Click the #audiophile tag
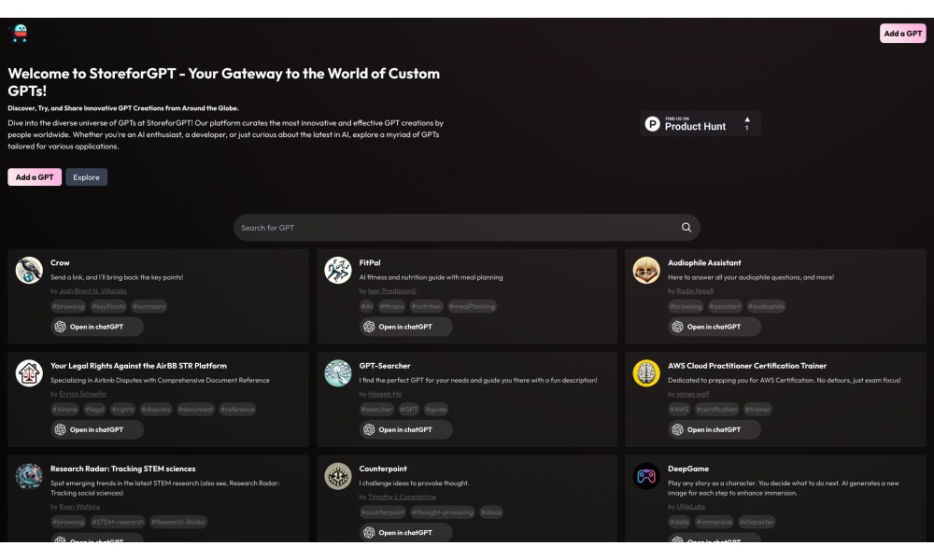 tap(766, 306)
